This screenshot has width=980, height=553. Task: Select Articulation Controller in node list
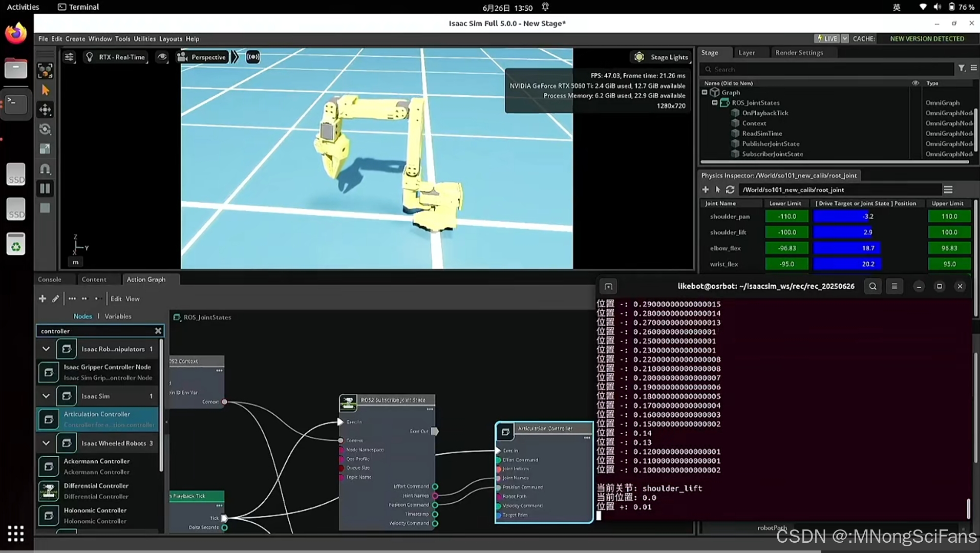coord(97,419)
